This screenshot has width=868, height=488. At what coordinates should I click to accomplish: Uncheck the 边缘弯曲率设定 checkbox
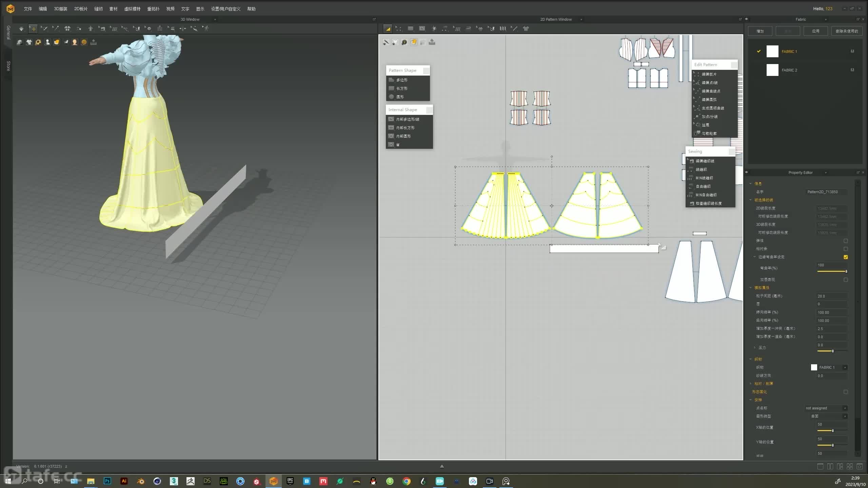[x=846, y=257]
